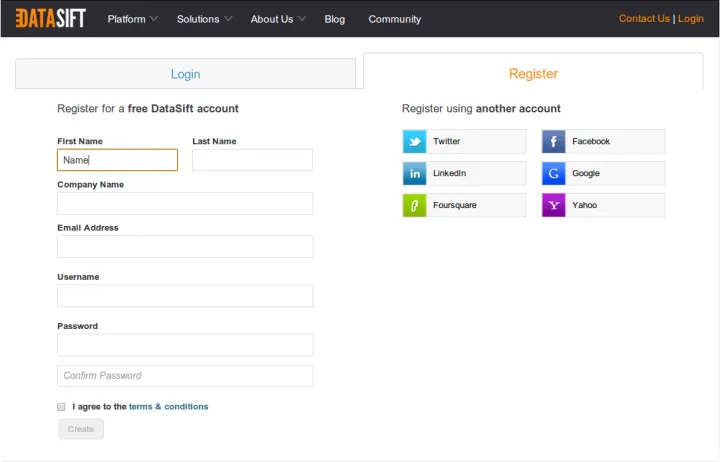This screenshot has height=462, width=720.
Task: Go to the Community page
Action: (394, 19)
